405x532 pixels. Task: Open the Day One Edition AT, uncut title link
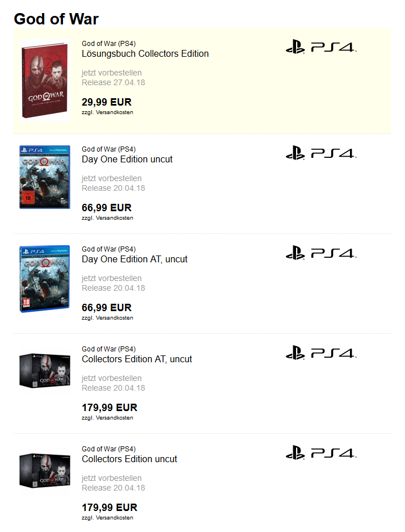[x=134, y=259]
